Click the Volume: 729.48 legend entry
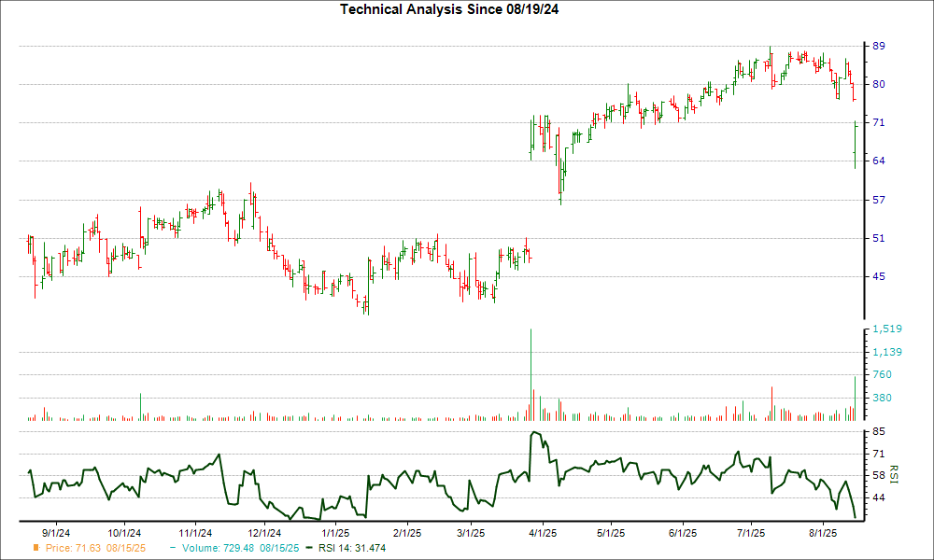934x560 pixels. [241, 548]
